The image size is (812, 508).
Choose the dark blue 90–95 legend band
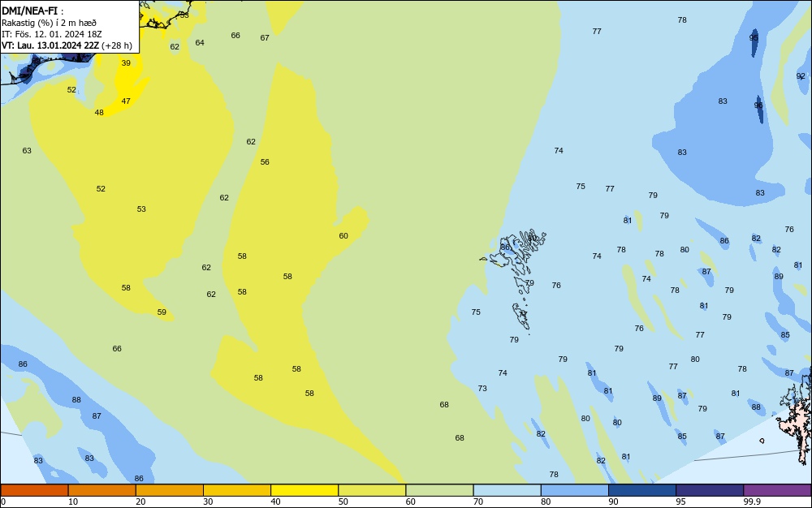coord(642,490)
